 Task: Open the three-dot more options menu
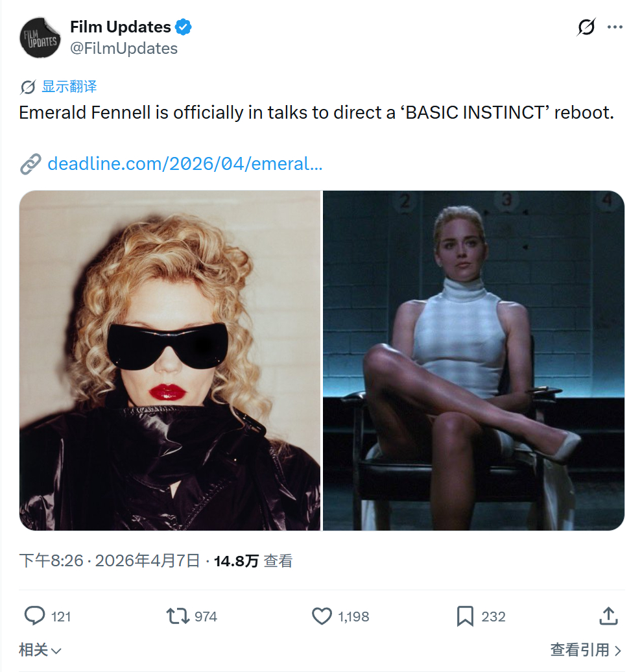coord(615,27)
